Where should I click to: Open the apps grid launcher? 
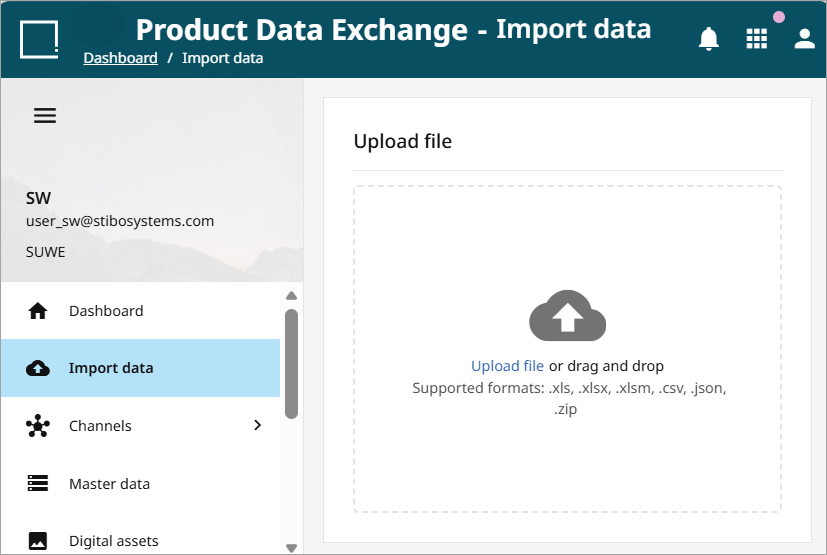pyautogui.click(x=756, y=39)
